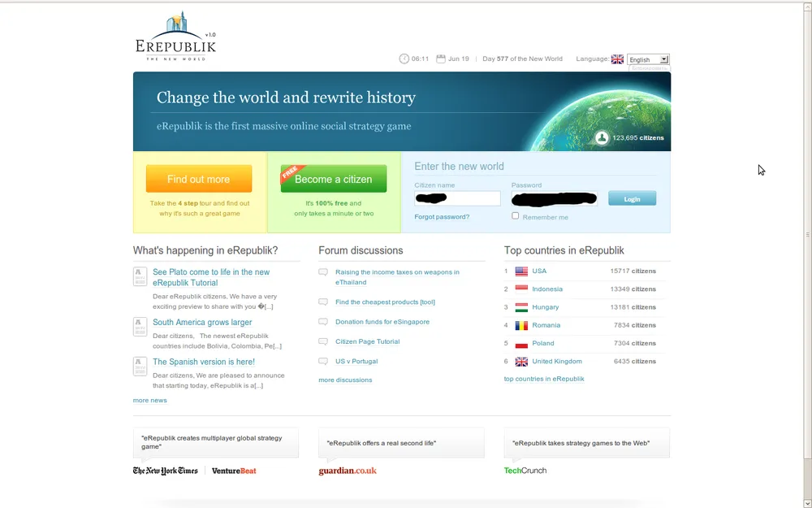
Task: Click the USA flag icon
Action: (521, 271)
